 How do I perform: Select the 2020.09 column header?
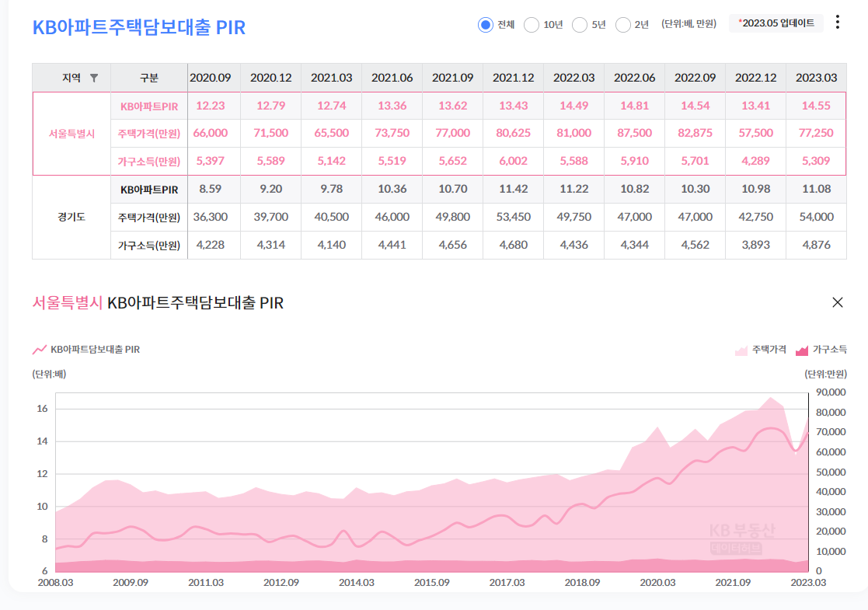(210, 78)
